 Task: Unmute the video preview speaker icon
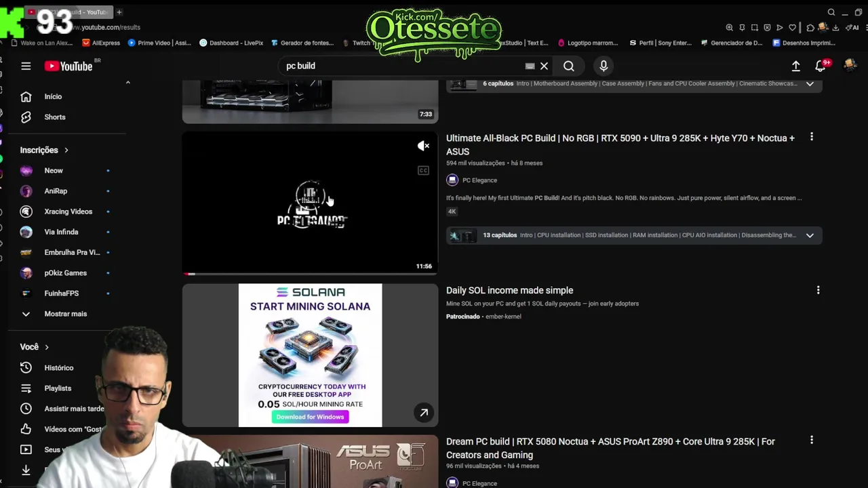tap(423, 146)
